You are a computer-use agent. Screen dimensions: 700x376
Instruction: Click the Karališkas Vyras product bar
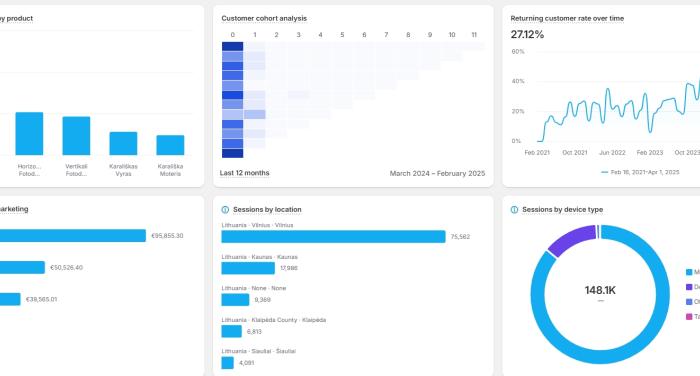[123, 143]
